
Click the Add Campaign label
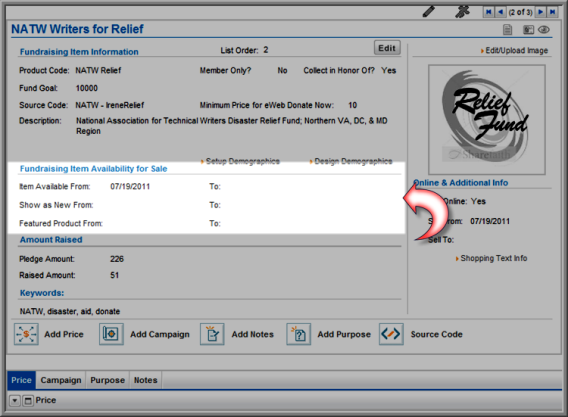160,334
